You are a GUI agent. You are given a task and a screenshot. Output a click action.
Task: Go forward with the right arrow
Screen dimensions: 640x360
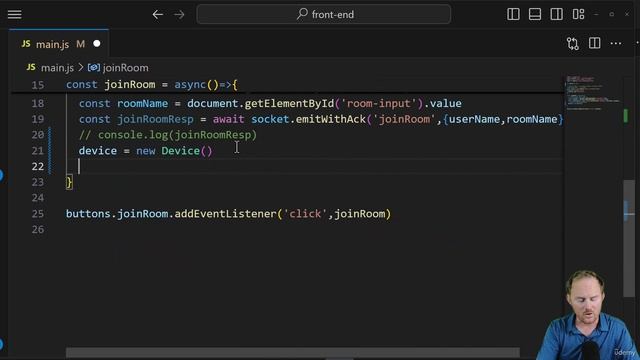(179, 15)
